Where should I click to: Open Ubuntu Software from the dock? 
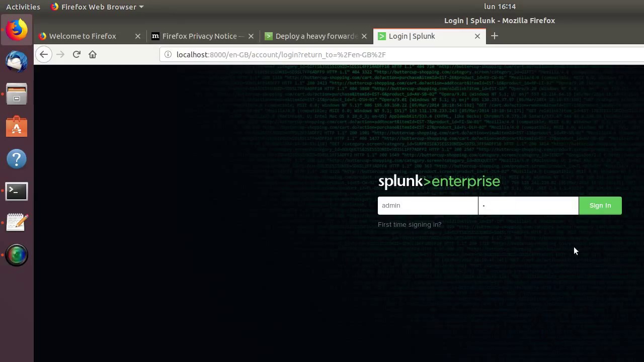[x=17, y=127]
